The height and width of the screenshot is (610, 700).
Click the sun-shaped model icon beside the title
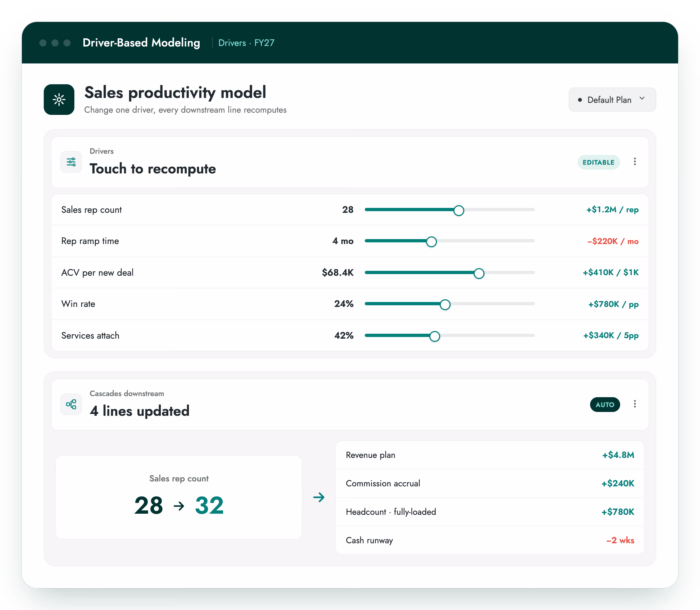59,99
